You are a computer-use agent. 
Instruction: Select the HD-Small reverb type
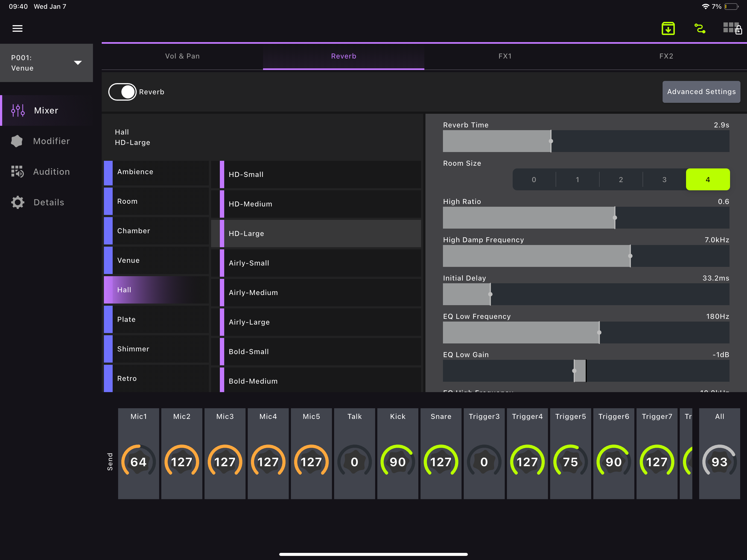point(316,175)
